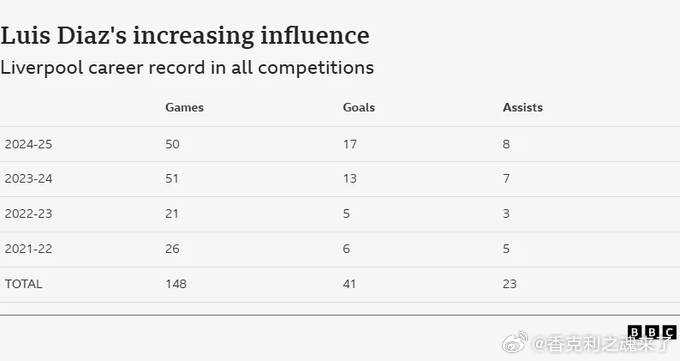680x361 pixels.
Task: Select the 2021-22 season row label
Action: coord(29,249)
